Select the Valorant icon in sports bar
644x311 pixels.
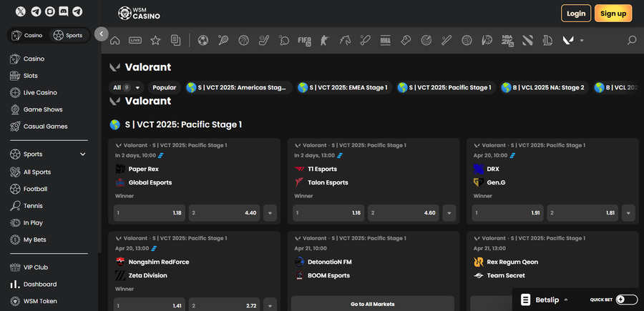coord(568,40)
